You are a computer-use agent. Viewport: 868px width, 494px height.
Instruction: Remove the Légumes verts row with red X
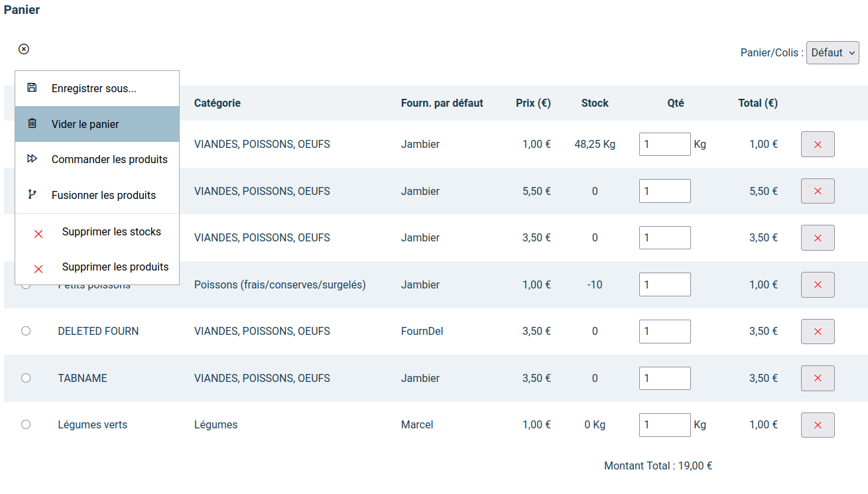point(818,425)
